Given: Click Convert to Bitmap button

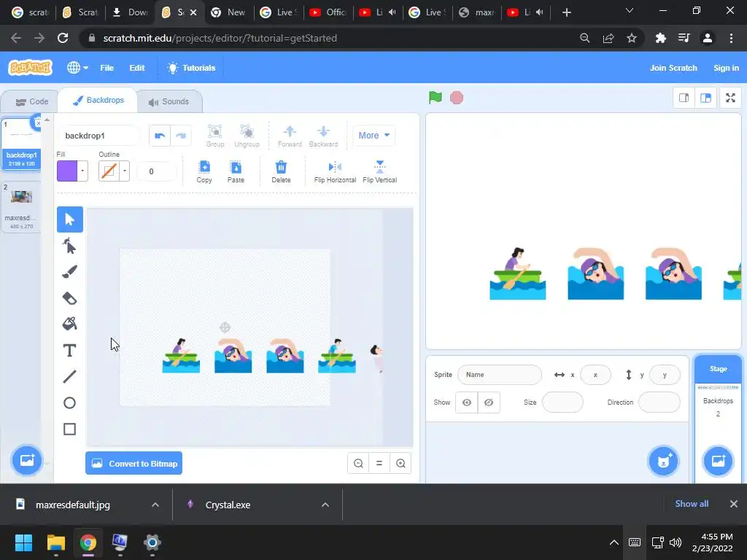Looking at the screenshot, I should 134,463.
